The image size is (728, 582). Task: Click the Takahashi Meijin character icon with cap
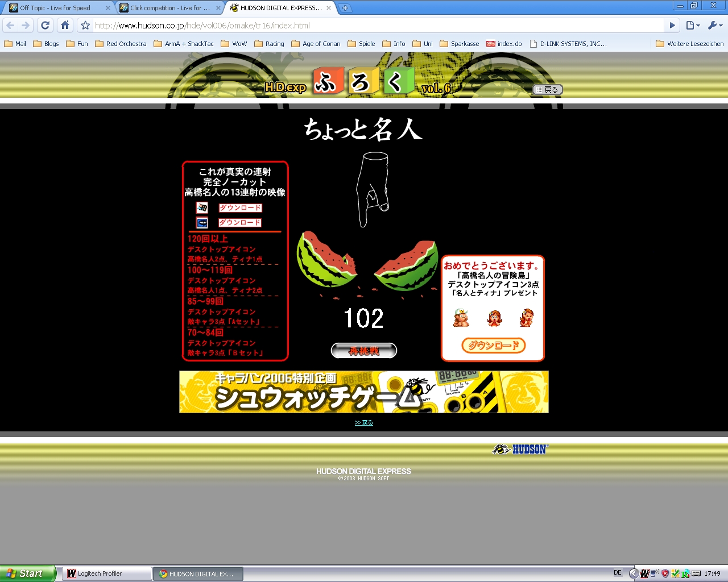(x=461, y=318)
